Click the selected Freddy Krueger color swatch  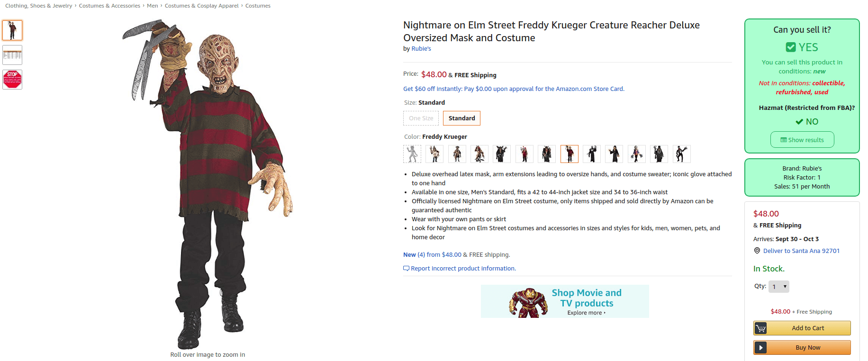click(x=569, y=153)
